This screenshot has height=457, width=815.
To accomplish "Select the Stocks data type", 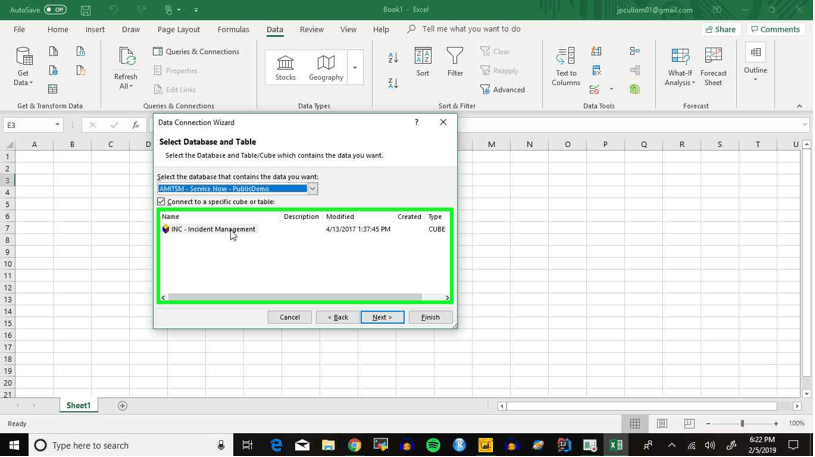I will point(285,68).
